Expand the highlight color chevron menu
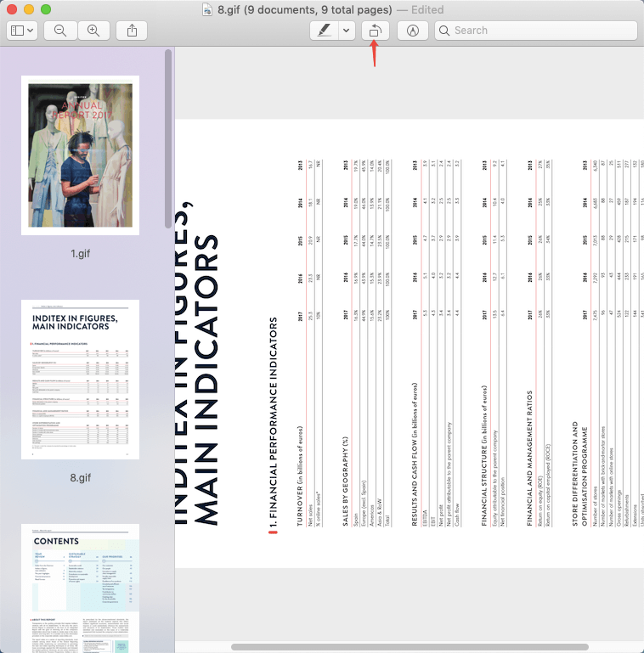This screenshot has width=644, height=653. (347, 31)
